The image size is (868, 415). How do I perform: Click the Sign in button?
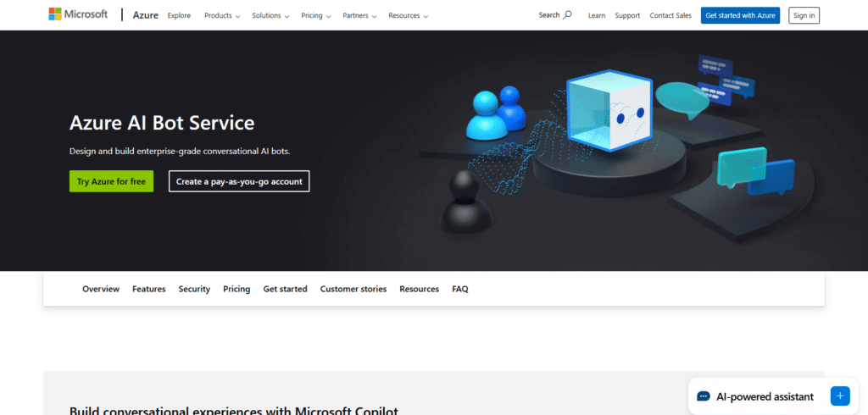click(804, 15)
